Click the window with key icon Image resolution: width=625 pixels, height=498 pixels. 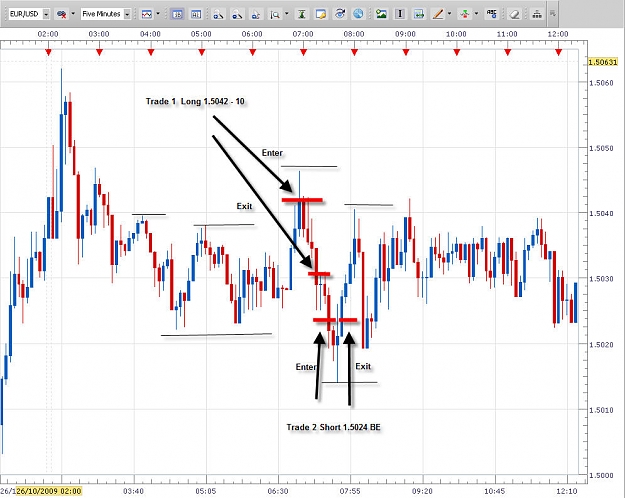[320, 14]
